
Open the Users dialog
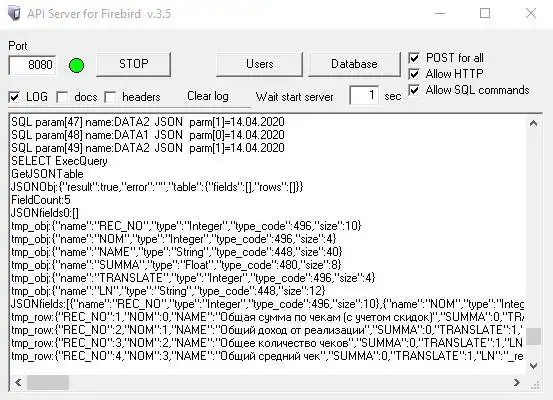click(x=260, y=64)
